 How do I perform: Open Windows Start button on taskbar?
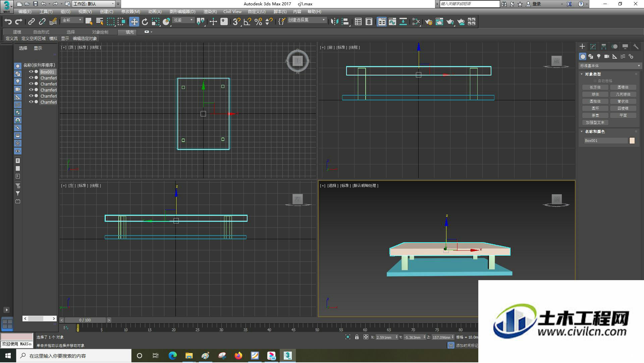8,356
